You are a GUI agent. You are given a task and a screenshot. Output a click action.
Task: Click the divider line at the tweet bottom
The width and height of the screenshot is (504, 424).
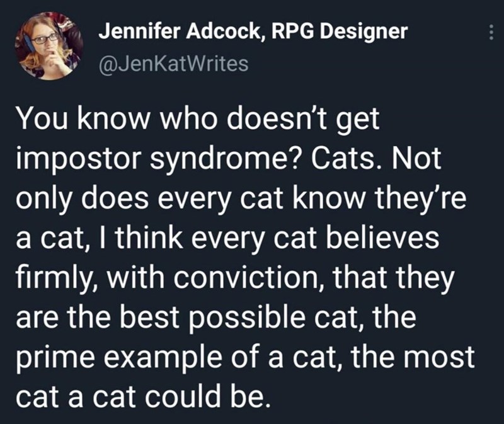pos(252,422)
